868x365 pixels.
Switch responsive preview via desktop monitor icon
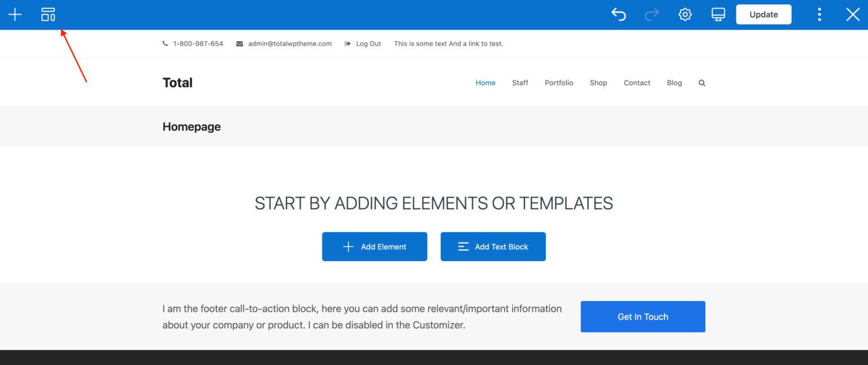(x=718, y=15)
